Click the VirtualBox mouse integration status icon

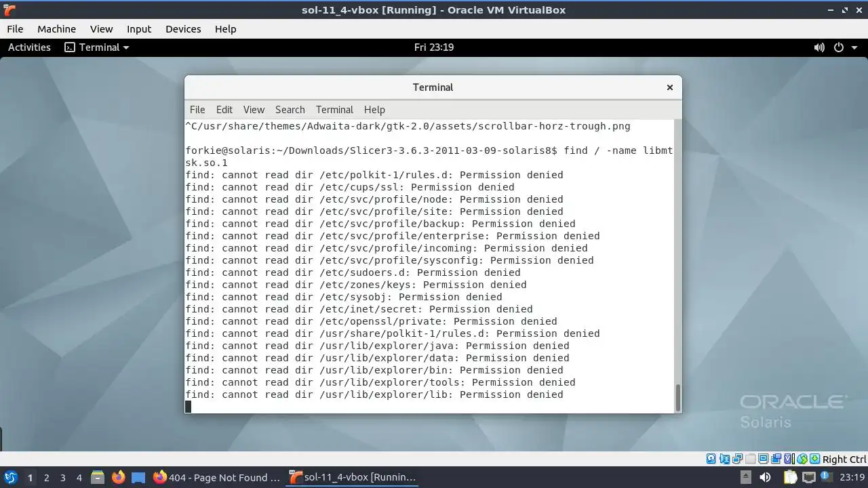(802, 459)
